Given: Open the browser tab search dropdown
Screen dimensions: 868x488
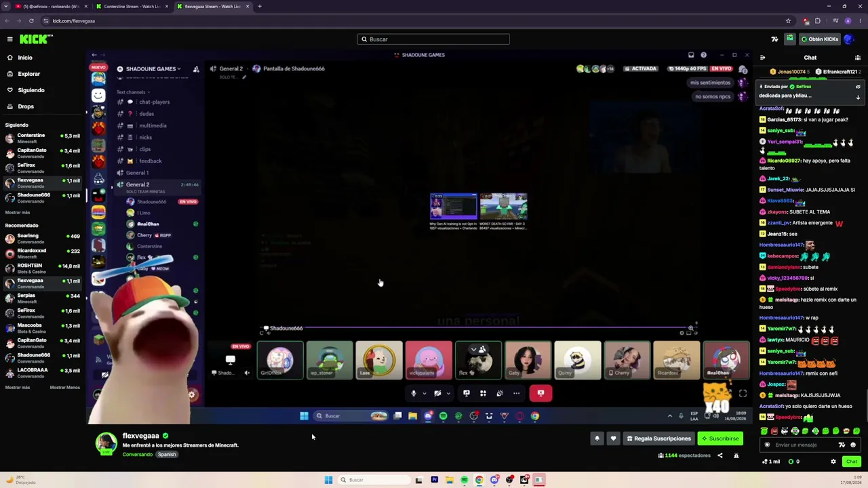Looking at the screenshot, I should (x=5, y=6).
